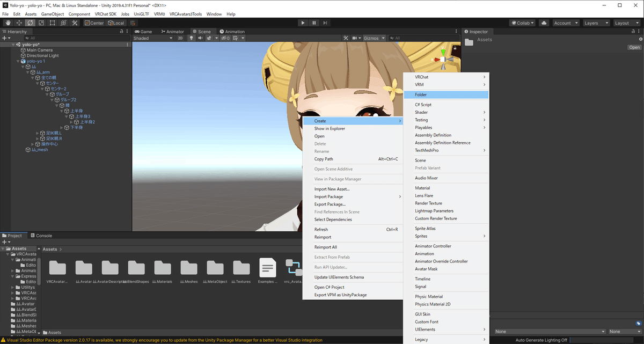This screenshot has height=344, width=644.
Task: Select the Move tool
Action: [19, 23]
